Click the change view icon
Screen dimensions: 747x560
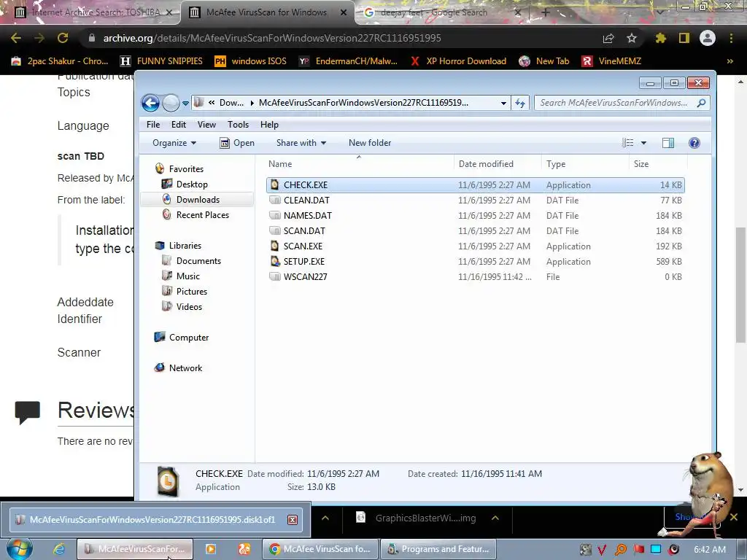628,143
